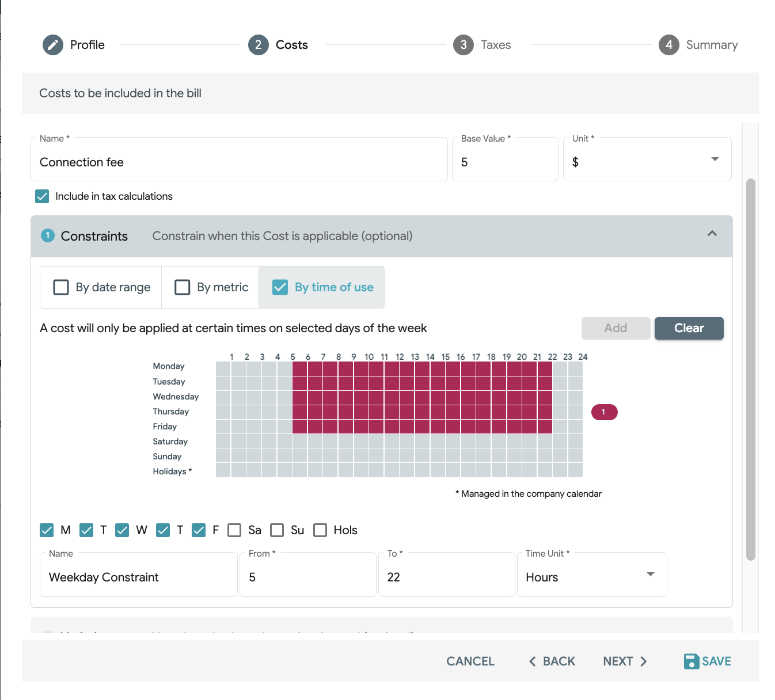The image size is (775, 700).
Task: Click the Profile step pencil icon
Action: pos(53,45)
